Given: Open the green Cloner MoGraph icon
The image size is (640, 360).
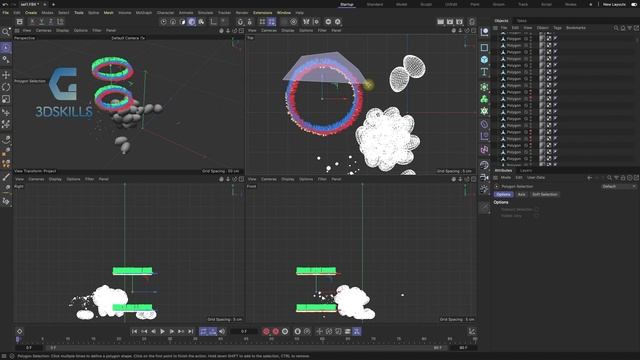Looking at the screenshot, I should pyautogui.click(x=484, y=99).
